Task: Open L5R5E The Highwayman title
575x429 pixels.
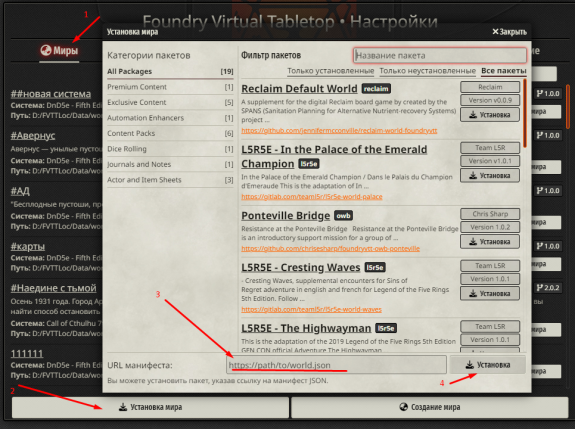Action: tap(306, 328)
